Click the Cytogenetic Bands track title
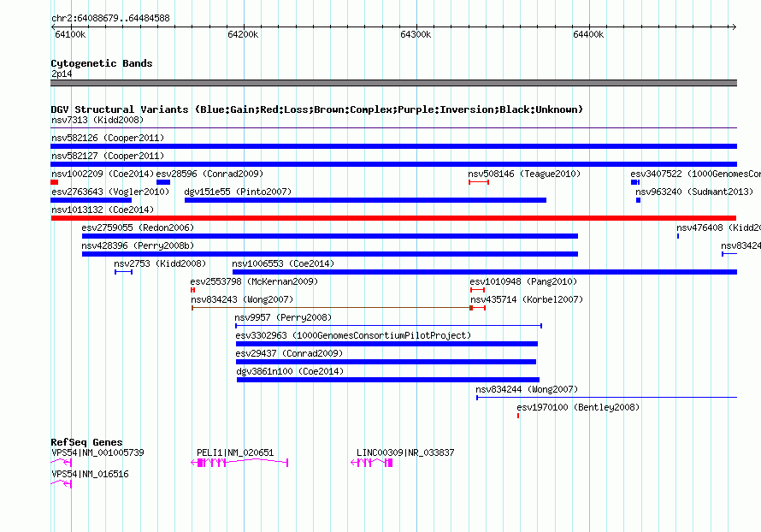Screen dimensions: 761x532 point(102,63)
